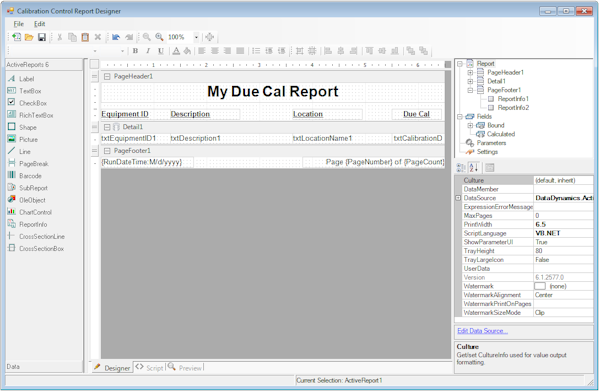Align text right
This screenshot has height=392, width=600.
click(x=228, y=51)
